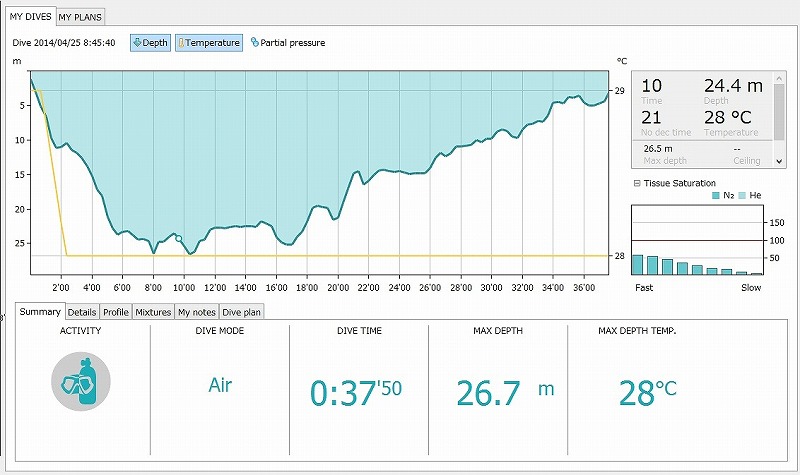Select the Profile tab

[116, 312]
